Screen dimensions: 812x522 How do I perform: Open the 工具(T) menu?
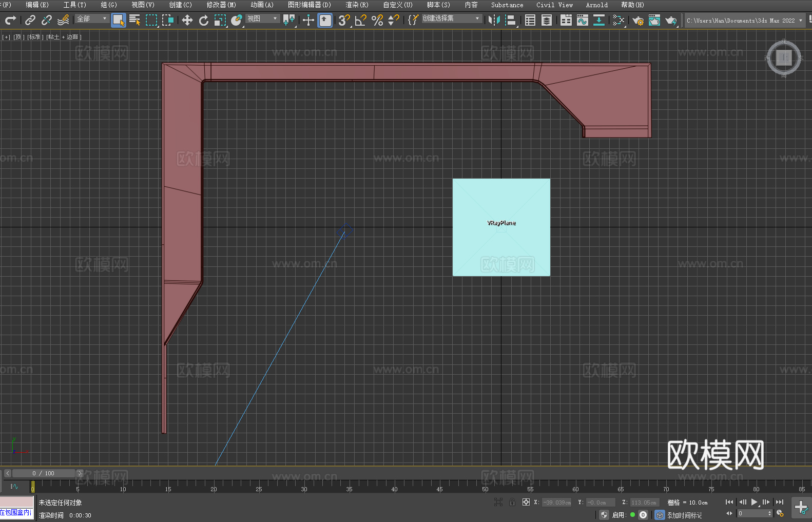click(x=75, y=5)
